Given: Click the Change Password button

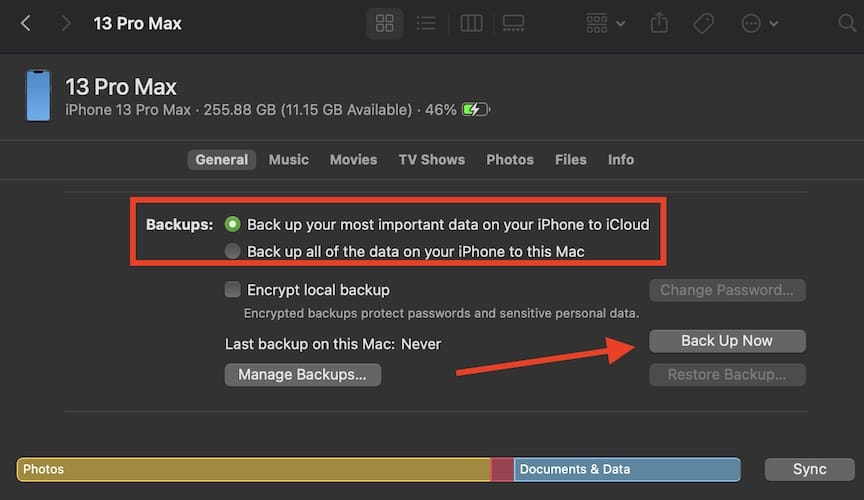Looking at the screenshot, I should click(727, 290).
